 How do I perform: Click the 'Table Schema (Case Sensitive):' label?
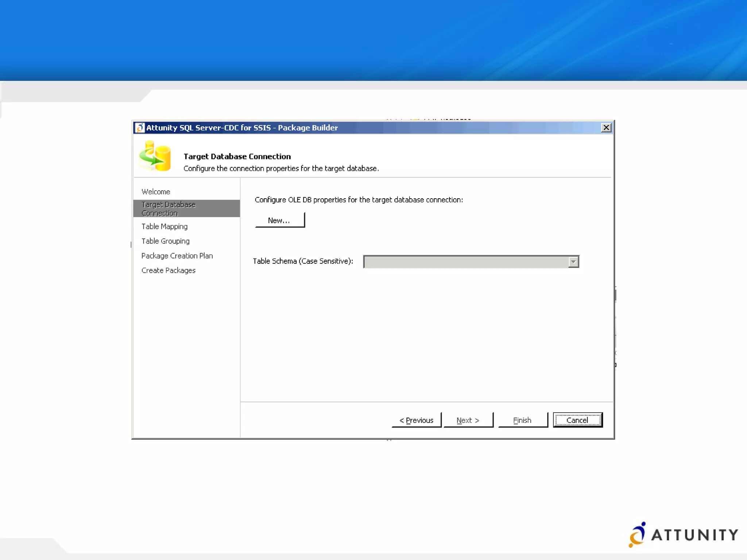303,261
